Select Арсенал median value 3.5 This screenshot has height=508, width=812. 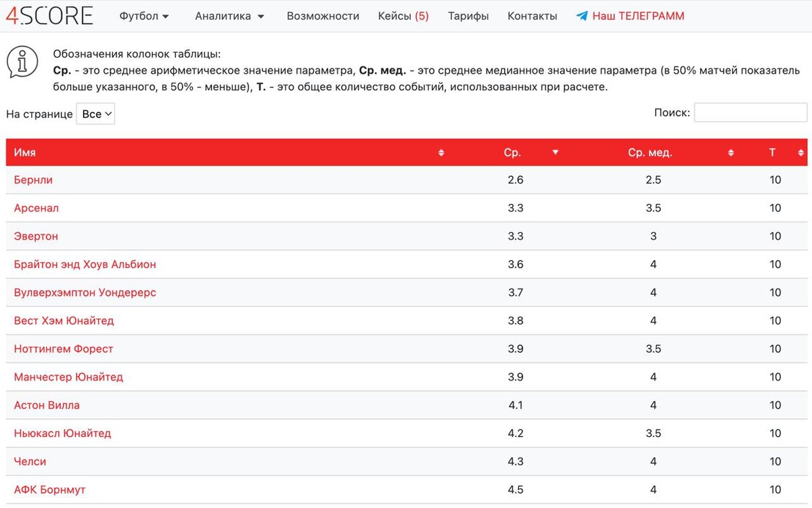point(653,208)
